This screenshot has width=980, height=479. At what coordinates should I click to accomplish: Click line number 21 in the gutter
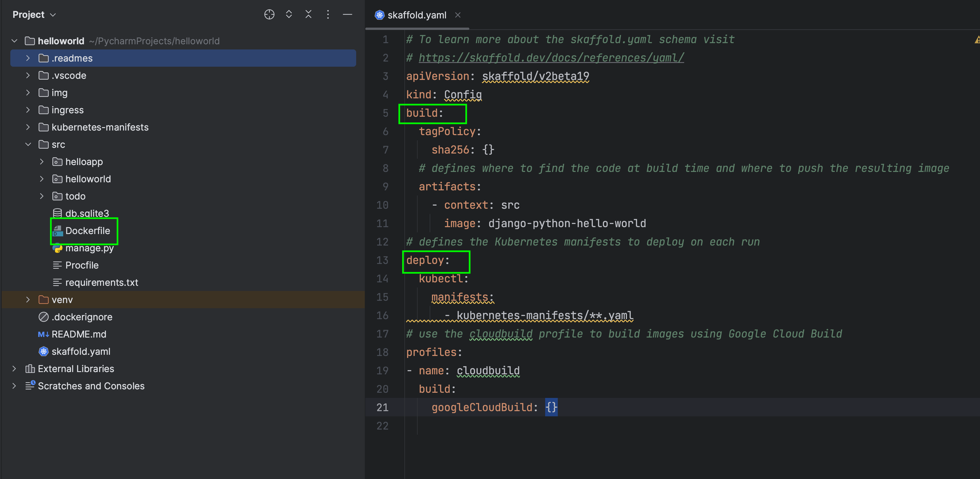[x=382, y=407]
